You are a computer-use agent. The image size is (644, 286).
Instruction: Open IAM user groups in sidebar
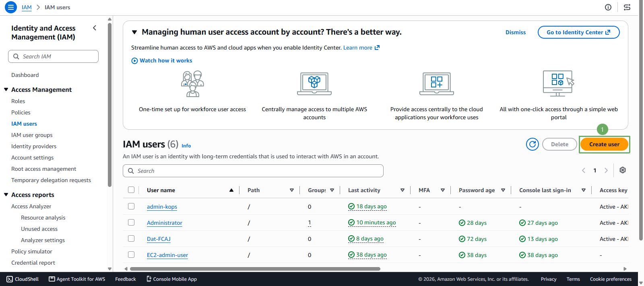32,135
